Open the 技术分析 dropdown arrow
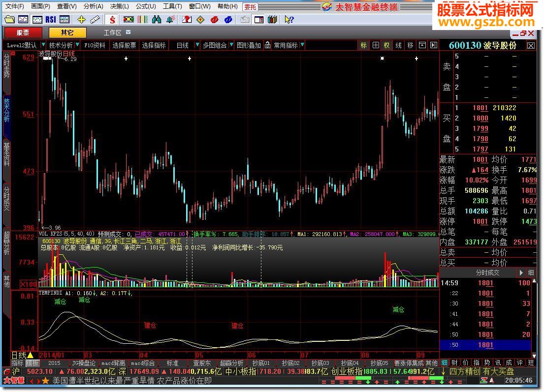Screen dimensions: 544x392 click(x=77, y=45)
